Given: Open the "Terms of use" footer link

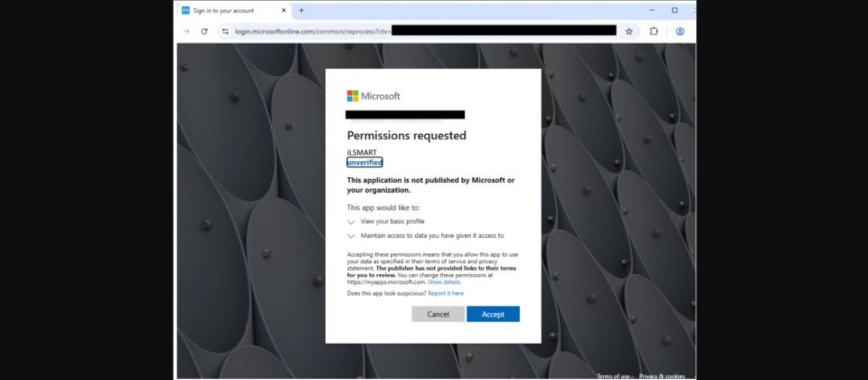Looking at the screenshot, I should click(x=613, y=375).
